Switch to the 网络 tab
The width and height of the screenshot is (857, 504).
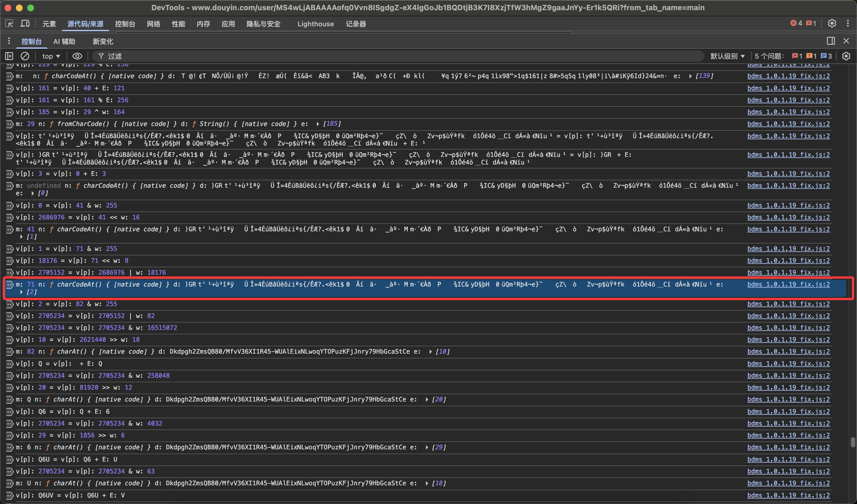pyautogui.click(x=153, y=24)
